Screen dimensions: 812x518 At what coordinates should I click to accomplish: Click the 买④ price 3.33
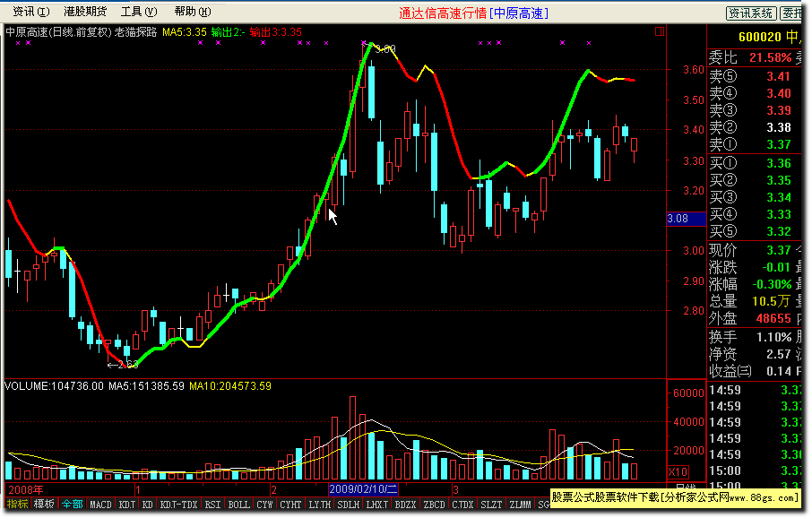coord(778,214)
